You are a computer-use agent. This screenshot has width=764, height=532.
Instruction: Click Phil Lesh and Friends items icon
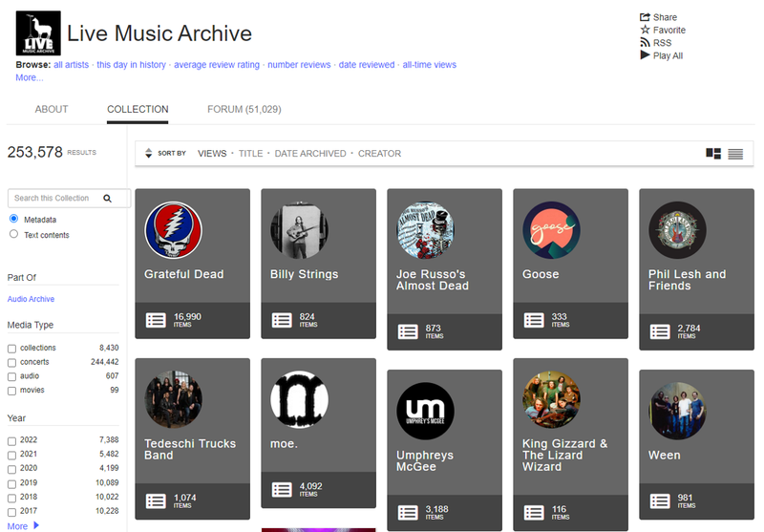tap(660, 331)
